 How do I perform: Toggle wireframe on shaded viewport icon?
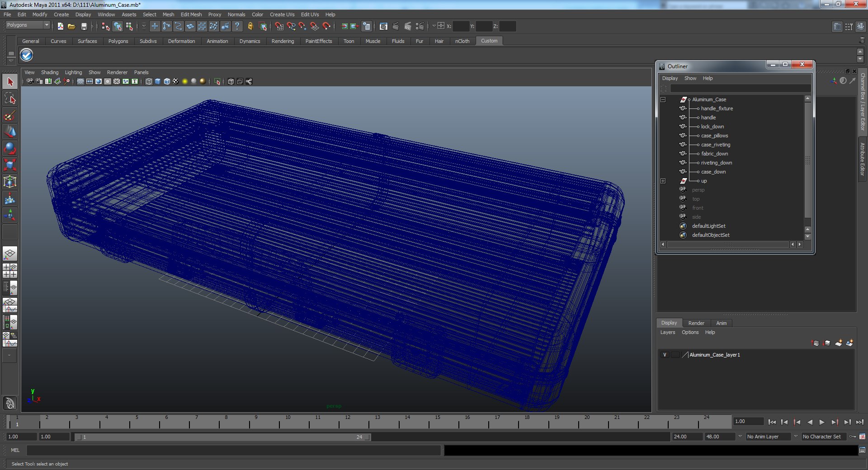167,81
